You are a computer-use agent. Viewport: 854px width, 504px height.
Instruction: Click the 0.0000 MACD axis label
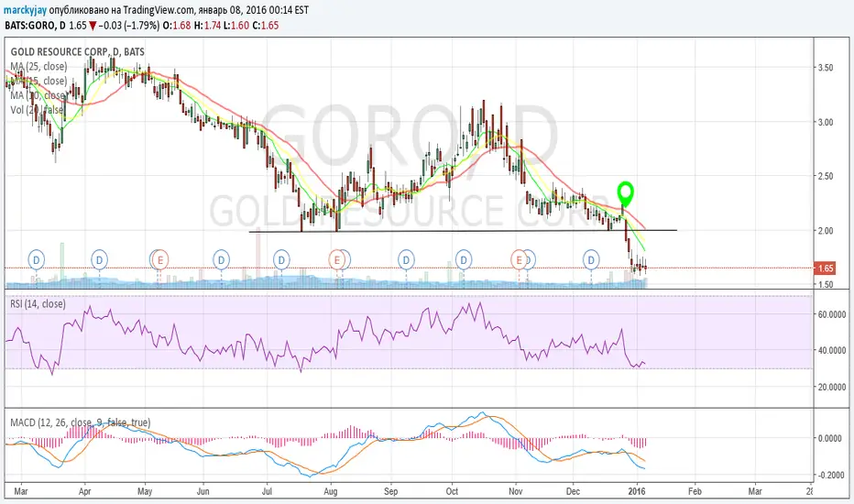(830, 438)
